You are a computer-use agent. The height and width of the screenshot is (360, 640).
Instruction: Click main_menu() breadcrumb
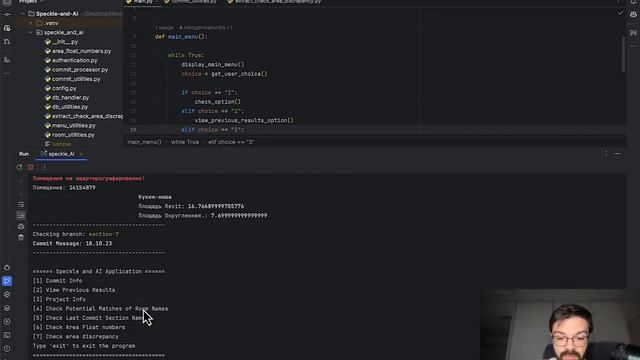(x=144, y=142)
